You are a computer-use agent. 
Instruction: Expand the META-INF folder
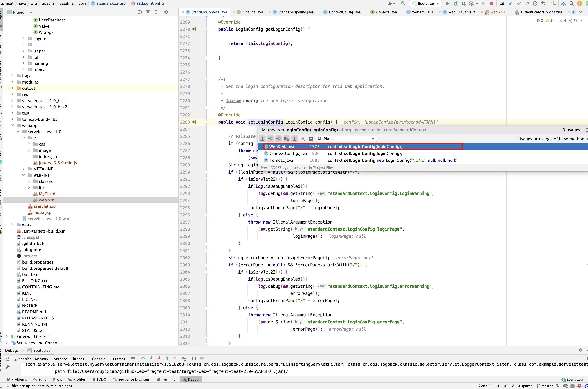point(24,169)
